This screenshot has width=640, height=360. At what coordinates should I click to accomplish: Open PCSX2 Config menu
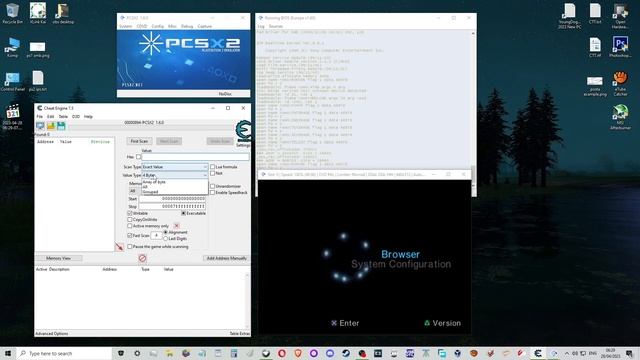point(158,26)
